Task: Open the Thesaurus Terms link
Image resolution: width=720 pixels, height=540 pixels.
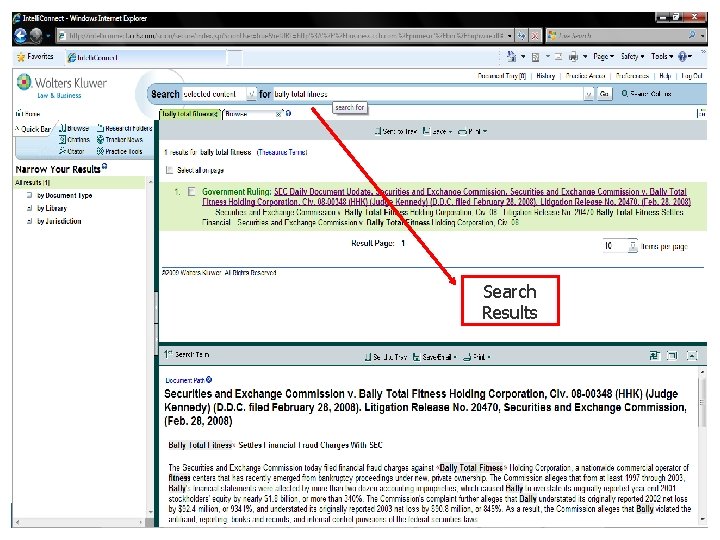Action: (282, 152)
